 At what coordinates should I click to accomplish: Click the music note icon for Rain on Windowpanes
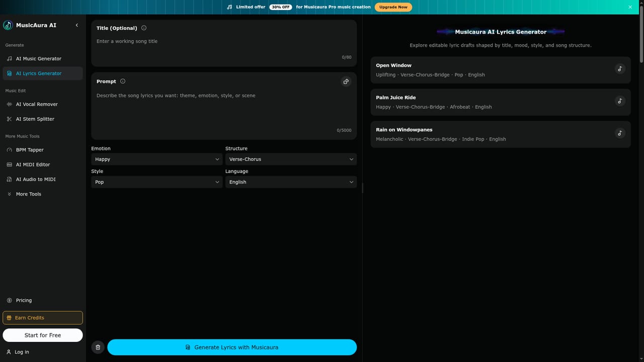coord(620,134)
